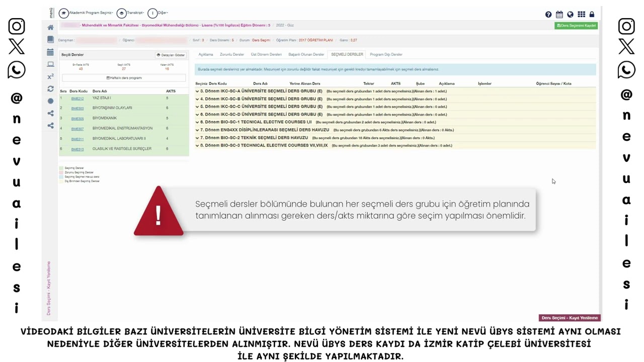This screenshot has height=362, width=644.
Task: Select the x² icon in the sidebar
Action: pos(50,76)
